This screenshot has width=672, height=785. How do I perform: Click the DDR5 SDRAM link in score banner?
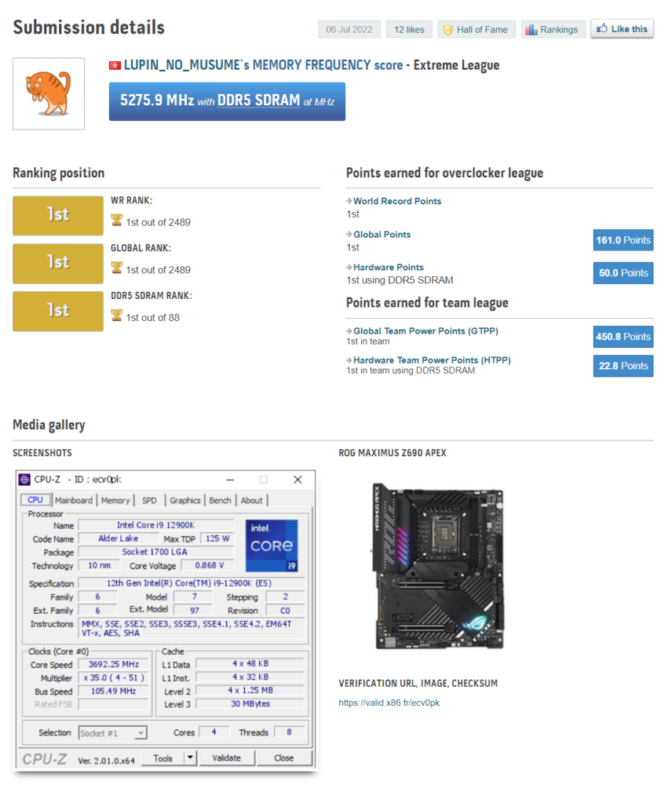[x=258, y=100]
